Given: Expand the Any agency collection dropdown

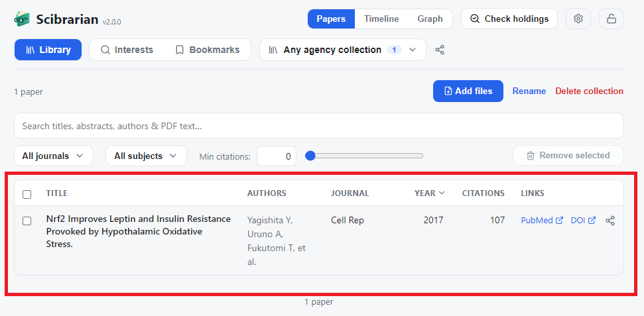Looking at the screenshot, I should [x=342, y=50].
